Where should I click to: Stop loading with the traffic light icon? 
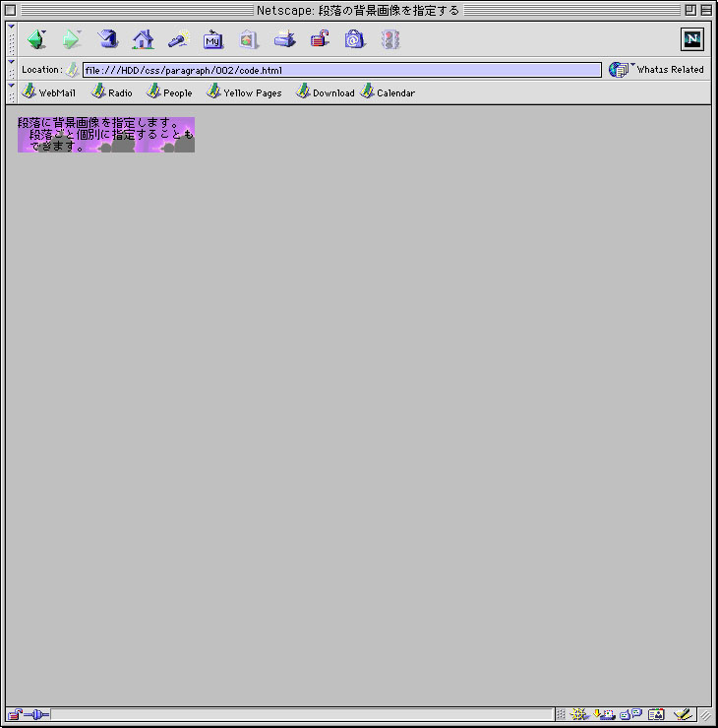point(390,39)
